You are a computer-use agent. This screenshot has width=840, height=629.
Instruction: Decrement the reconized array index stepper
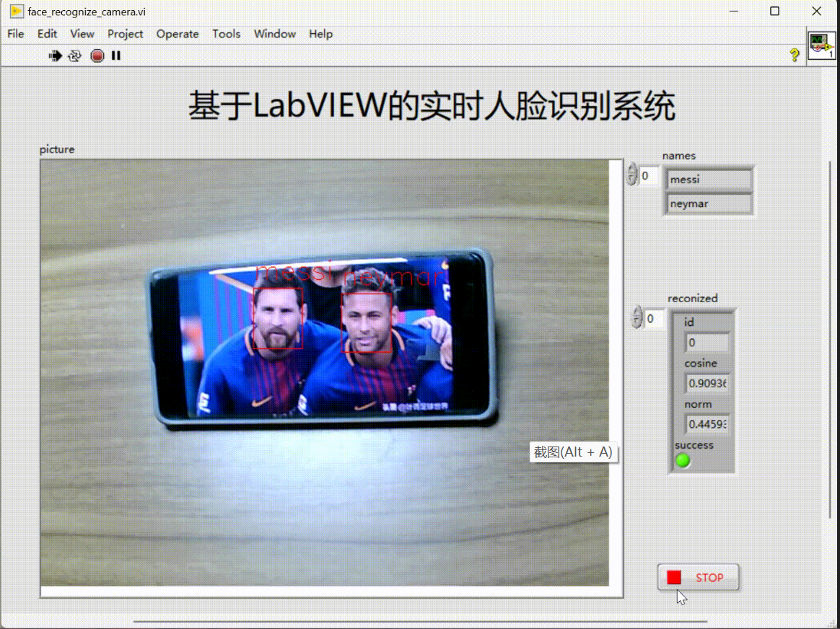pyautogui.click(x=636, y=322)
